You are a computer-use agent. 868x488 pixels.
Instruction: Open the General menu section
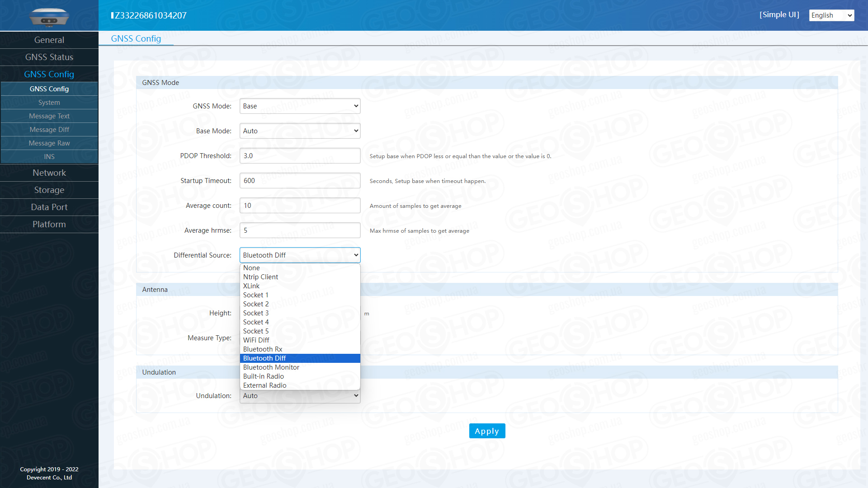pos(49,40)
